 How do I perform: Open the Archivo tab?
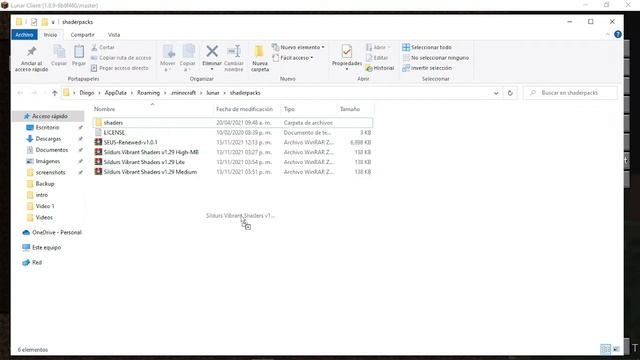(24, 35)
